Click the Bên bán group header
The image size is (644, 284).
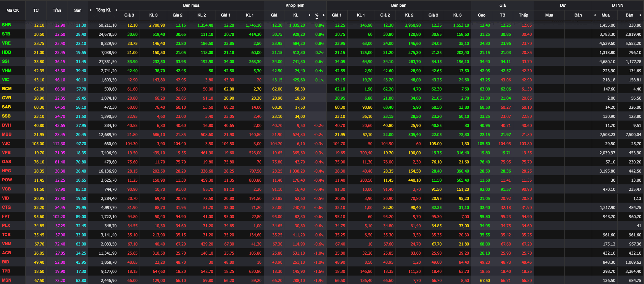click(x=399, y=5)
